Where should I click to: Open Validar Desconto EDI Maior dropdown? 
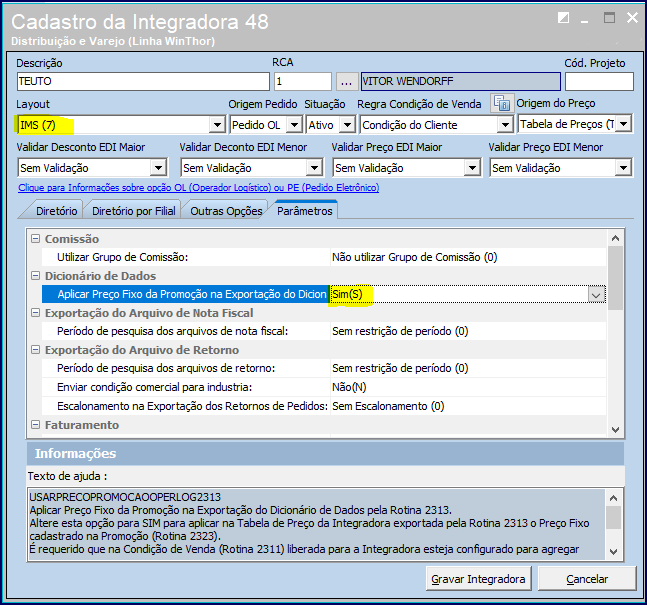pyautogui.click(x=158, y=168)
